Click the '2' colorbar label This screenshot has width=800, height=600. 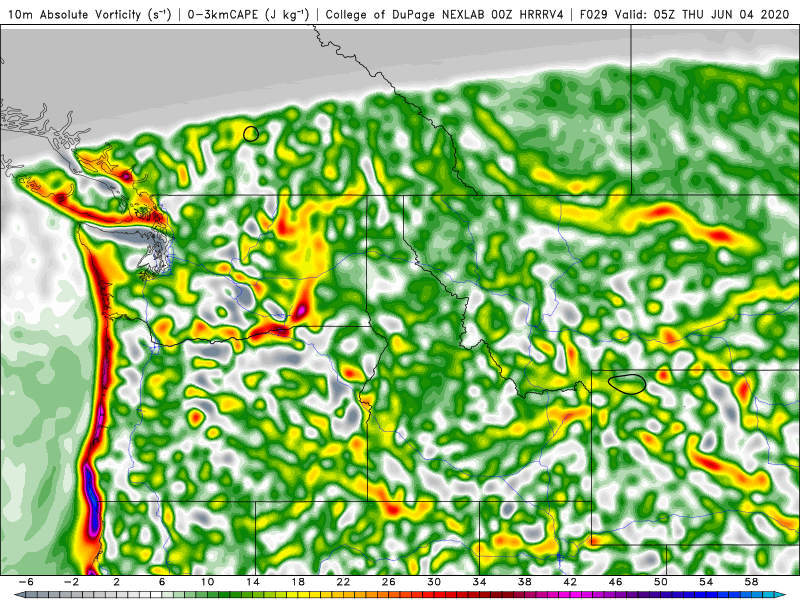click(116, 582)
